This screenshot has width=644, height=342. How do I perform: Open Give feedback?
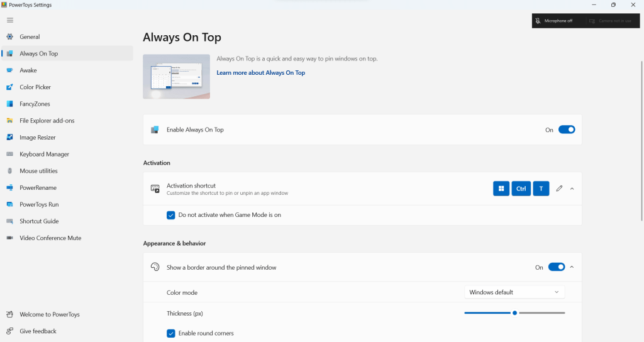pyautogui.click(x=67, y=331)
